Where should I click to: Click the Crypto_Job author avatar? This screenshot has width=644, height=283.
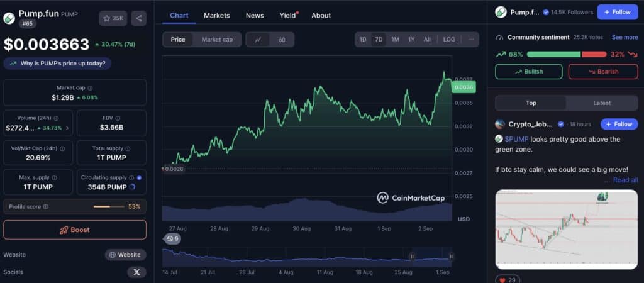[500, 124]
